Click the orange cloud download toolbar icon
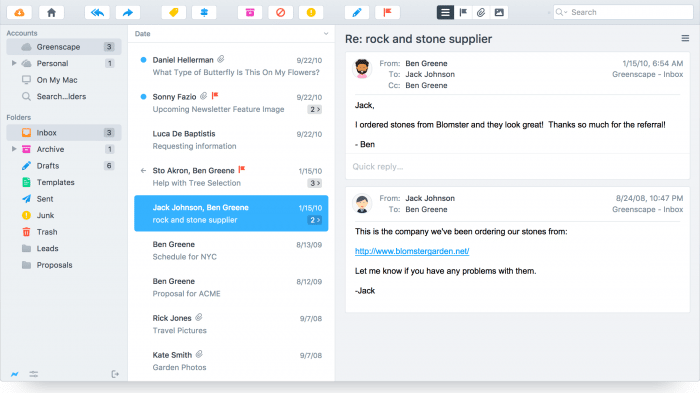700x393 pixels. pos(19,13)
